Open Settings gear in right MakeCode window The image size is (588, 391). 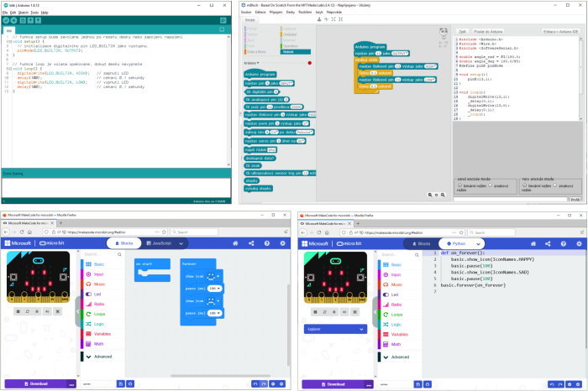pyautogui.click(x=579, y=244)
